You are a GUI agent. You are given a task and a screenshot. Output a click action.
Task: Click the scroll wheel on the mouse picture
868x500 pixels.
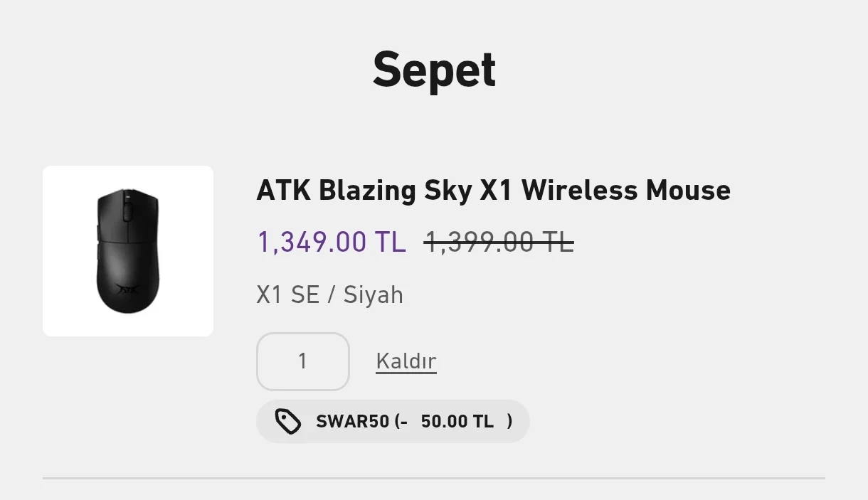click(x=128, y=210)
